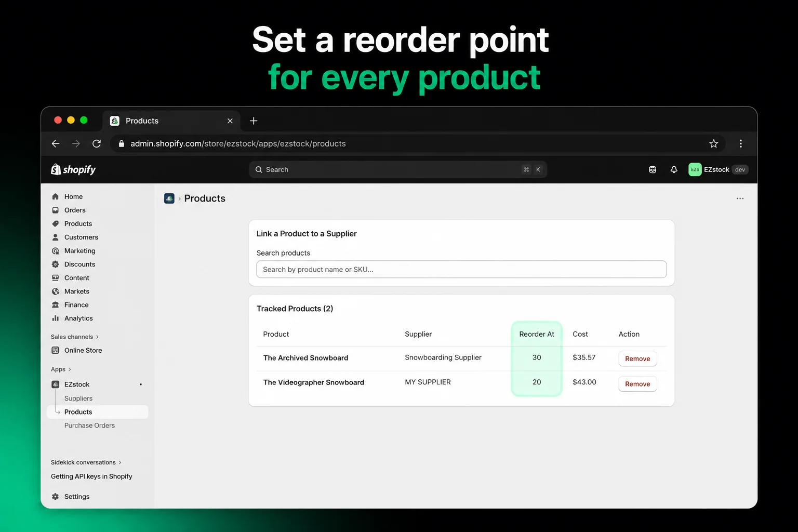
Task: Click The Archived Snowboard product name
Action: pos(305,358)
